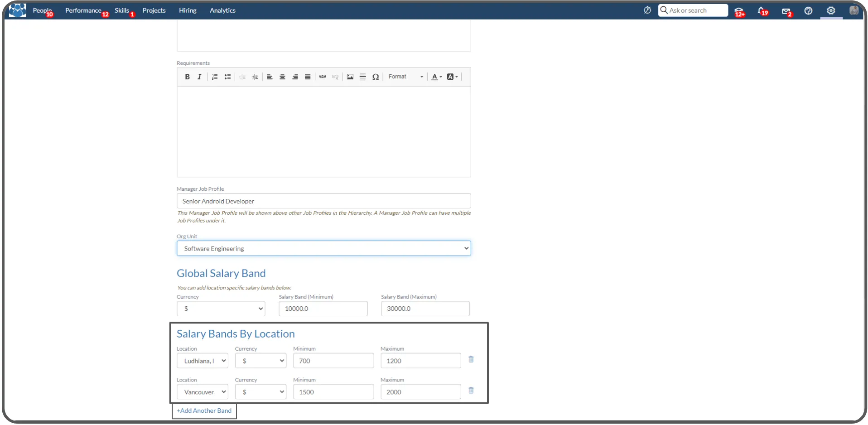Open the help question mark icon
This screenshot has width=868, height=425.
(808, 10)
